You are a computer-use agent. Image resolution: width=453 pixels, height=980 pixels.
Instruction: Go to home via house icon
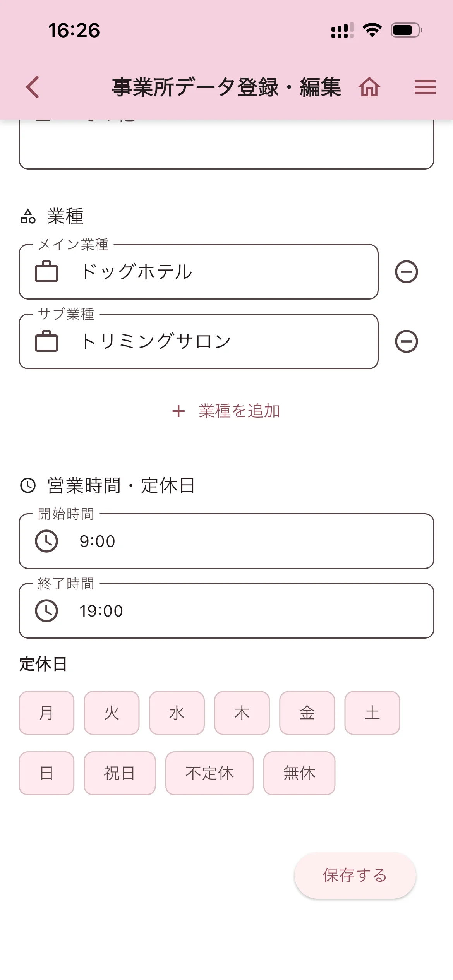(x=369, y=87)
